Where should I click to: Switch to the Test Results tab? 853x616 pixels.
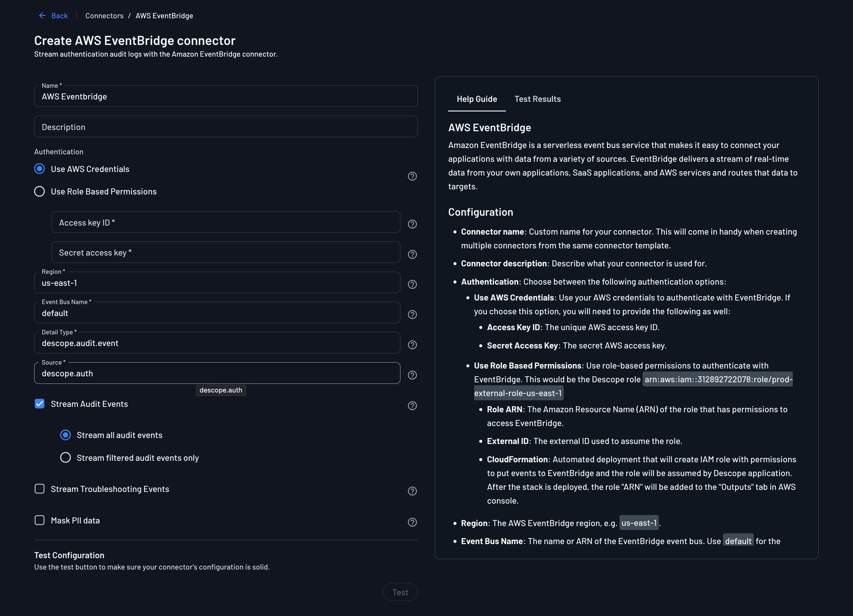point(537,99)
